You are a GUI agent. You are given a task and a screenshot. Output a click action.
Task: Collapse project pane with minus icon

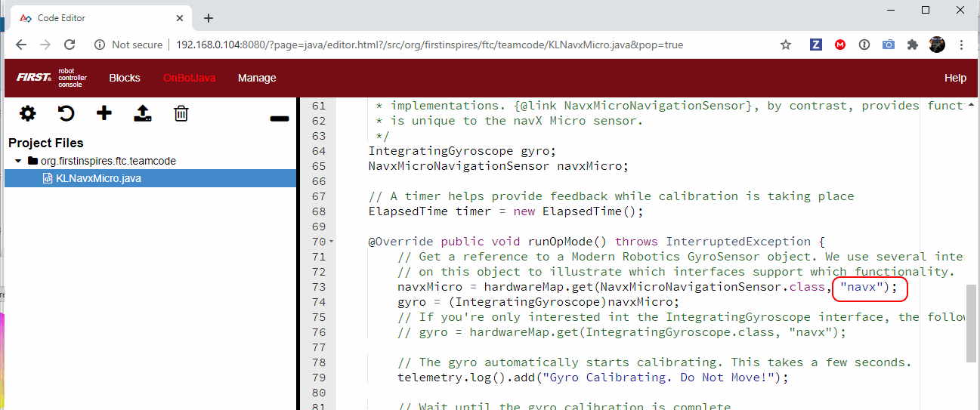click(279, 119)
